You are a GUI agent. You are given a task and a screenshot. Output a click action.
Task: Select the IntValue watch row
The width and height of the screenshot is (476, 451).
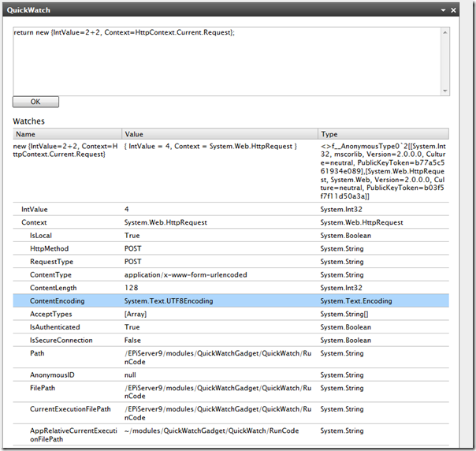(x=36, y=209)
